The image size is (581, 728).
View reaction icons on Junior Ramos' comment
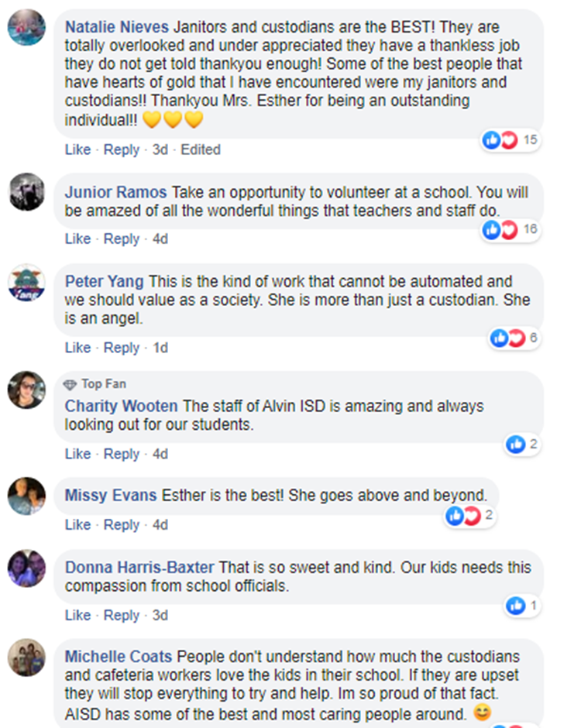tap(508, 229)
